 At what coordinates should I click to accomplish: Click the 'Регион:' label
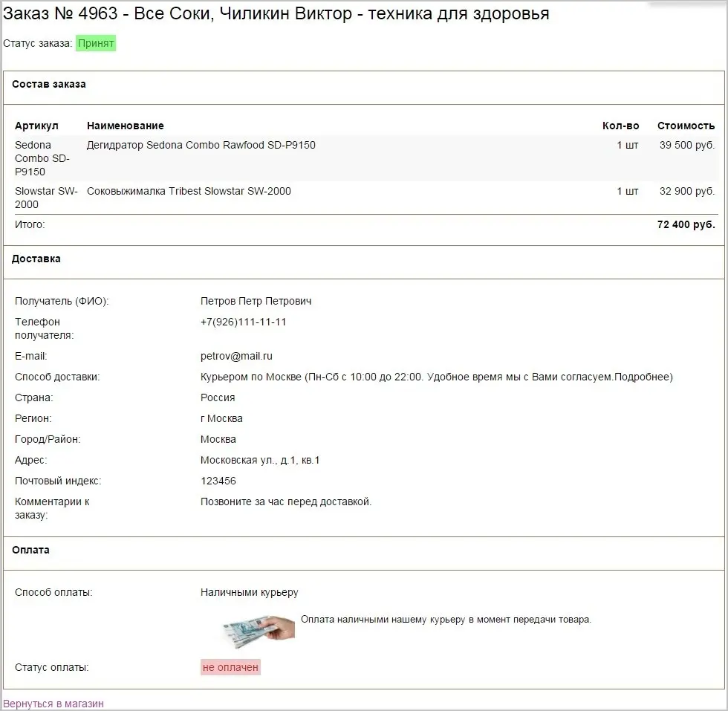click(33, 418)
